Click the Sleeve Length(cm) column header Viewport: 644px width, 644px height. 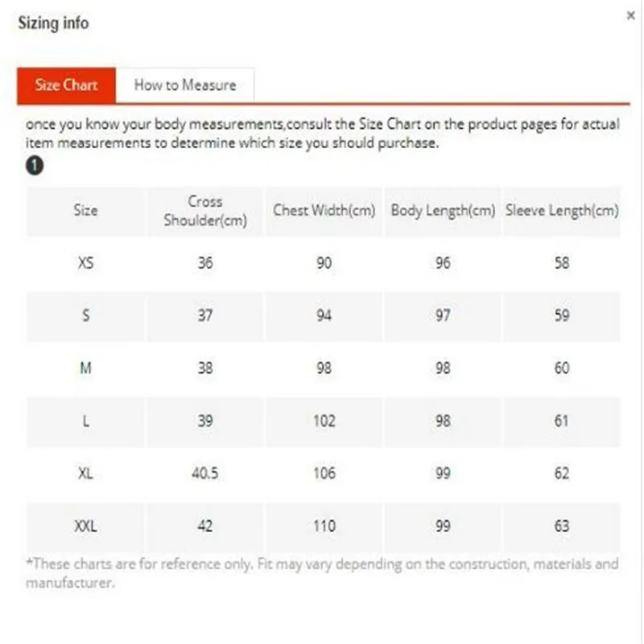click(x=562, y=210)
